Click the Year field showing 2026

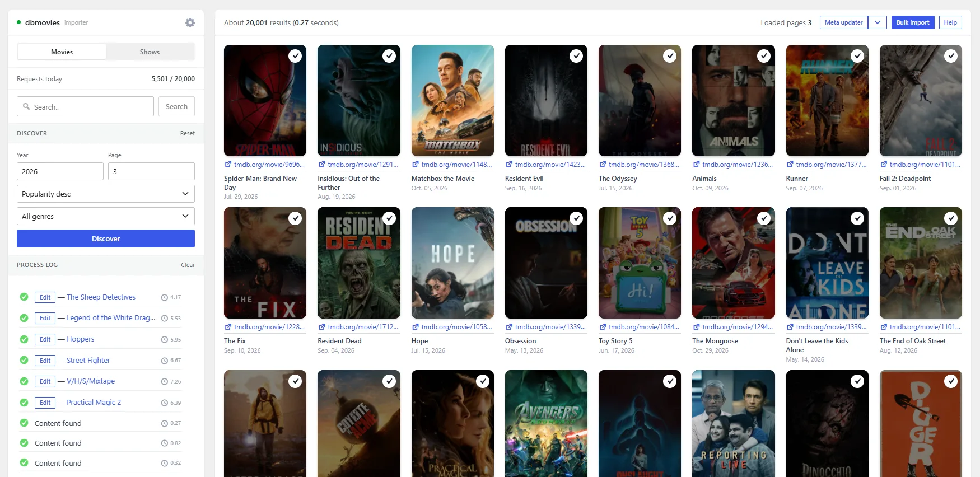point(60,171)
